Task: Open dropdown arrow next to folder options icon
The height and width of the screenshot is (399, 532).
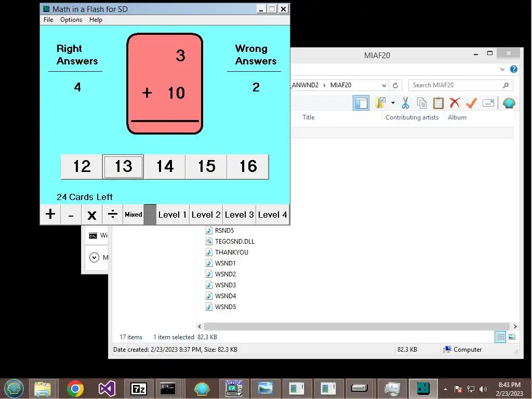Action: (x=393, y=103)
